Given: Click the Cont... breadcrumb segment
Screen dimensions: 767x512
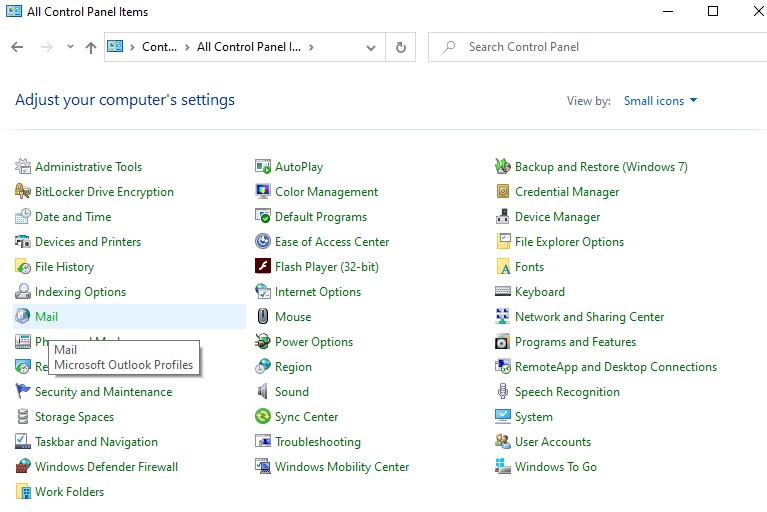Looking at the screenshot, I should pyautogui.click(x=159, y=47).
